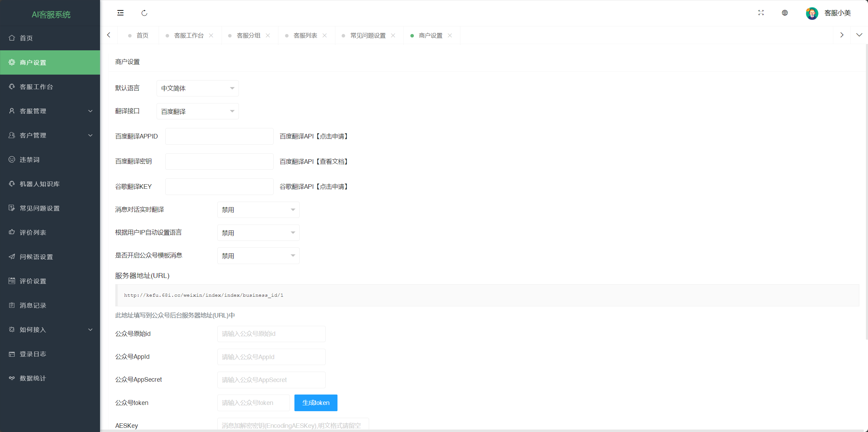
Task: Open the 是否开启公众号模板消息 dropdown
Action: tap(258, 256)
